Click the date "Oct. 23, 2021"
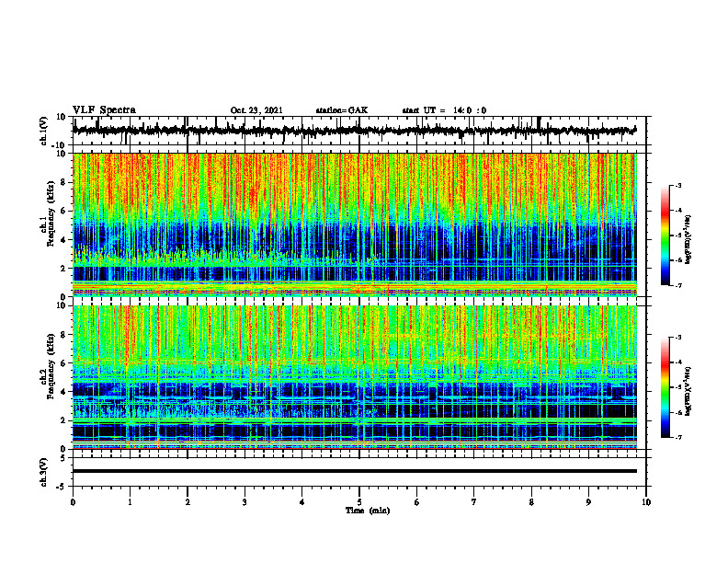Viewport: 728px width, 563px height. pos(256,110)
